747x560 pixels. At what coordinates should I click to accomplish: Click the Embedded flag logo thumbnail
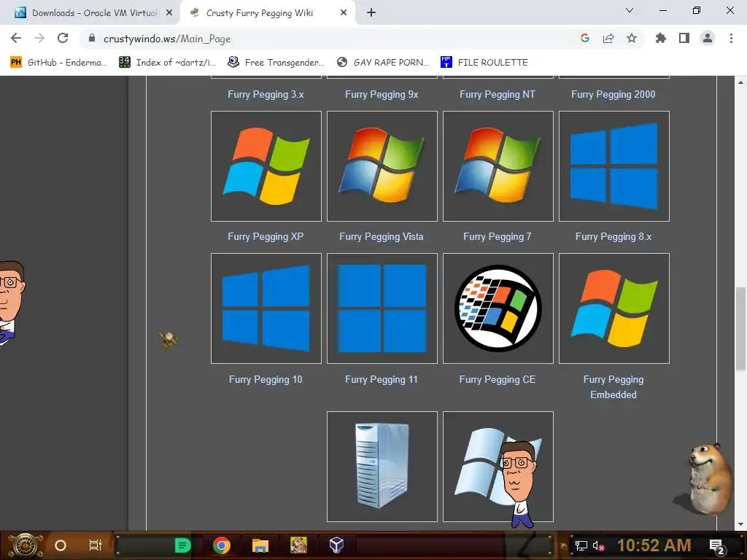614,308
